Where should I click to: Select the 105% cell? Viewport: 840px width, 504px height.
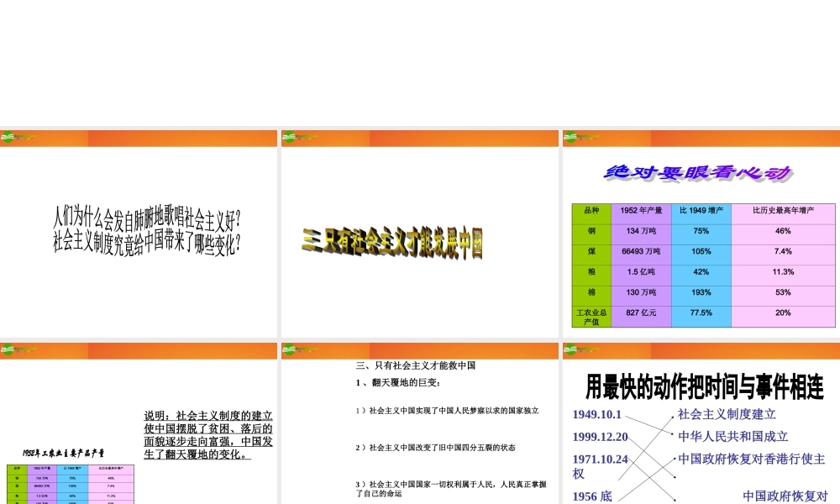701,255
